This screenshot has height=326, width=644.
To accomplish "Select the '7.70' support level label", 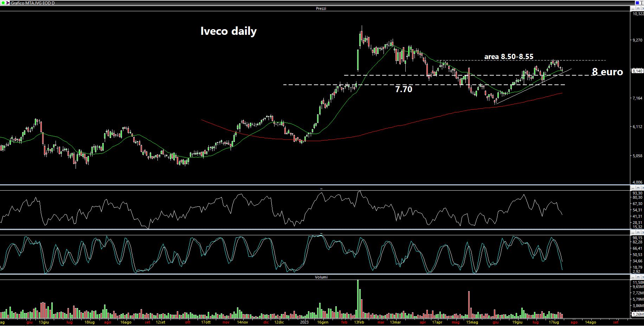I will [404, 89].
